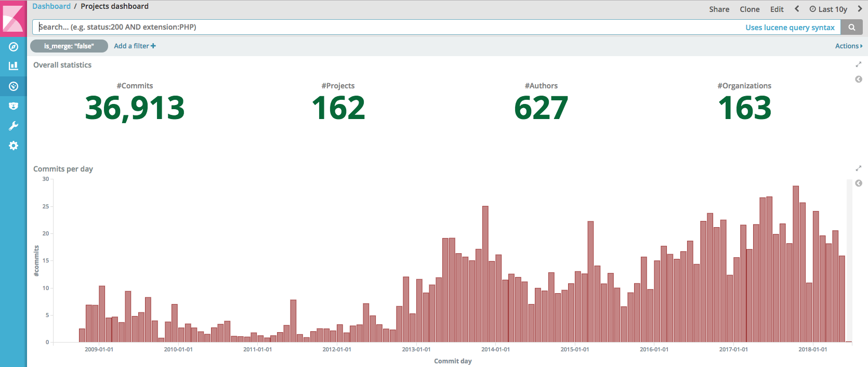Select the Dashboard sidebar icon
The image size is (868, 367).
(14, 86)
